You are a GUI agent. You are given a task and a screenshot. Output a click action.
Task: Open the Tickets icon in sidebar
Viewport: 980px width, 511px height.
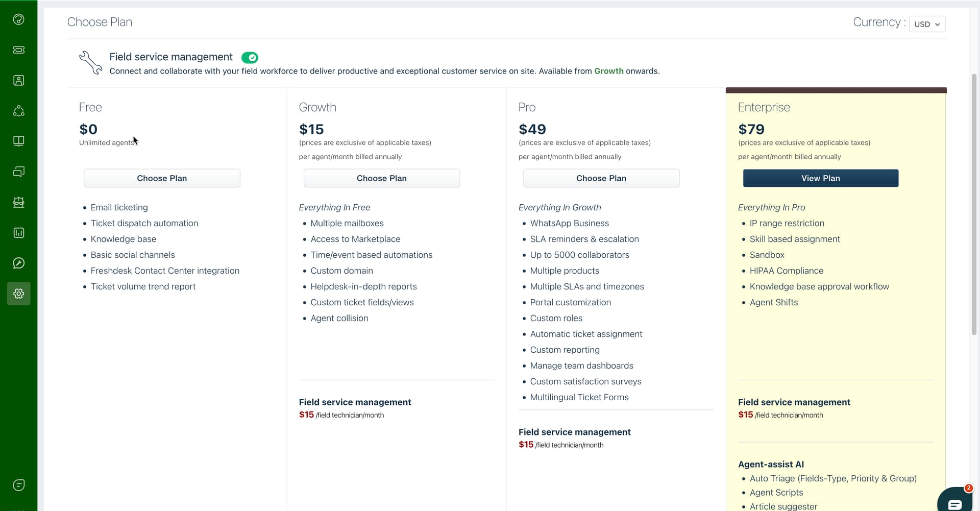pyautogui.click(x=18, y=50)
